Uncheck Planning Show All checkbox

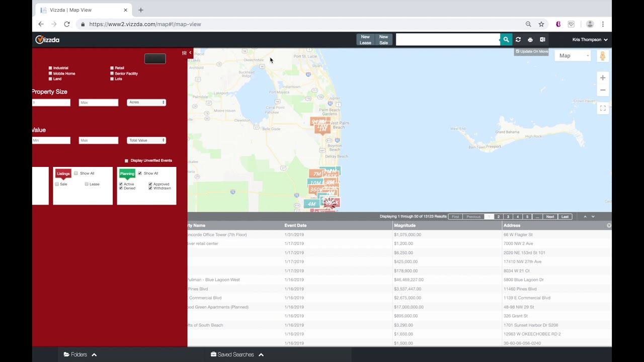coord(140,173)
